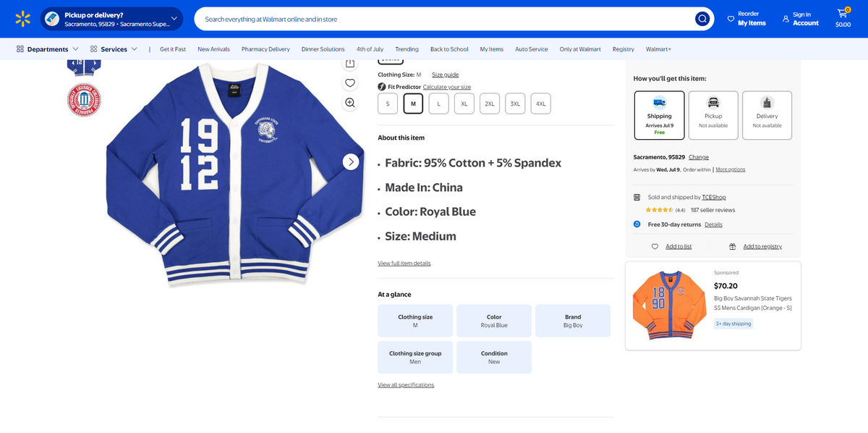Open Big Boy Savannah State Tigers title
The width and height of the screenshot is (868, 433).
[x=753, y=303]
